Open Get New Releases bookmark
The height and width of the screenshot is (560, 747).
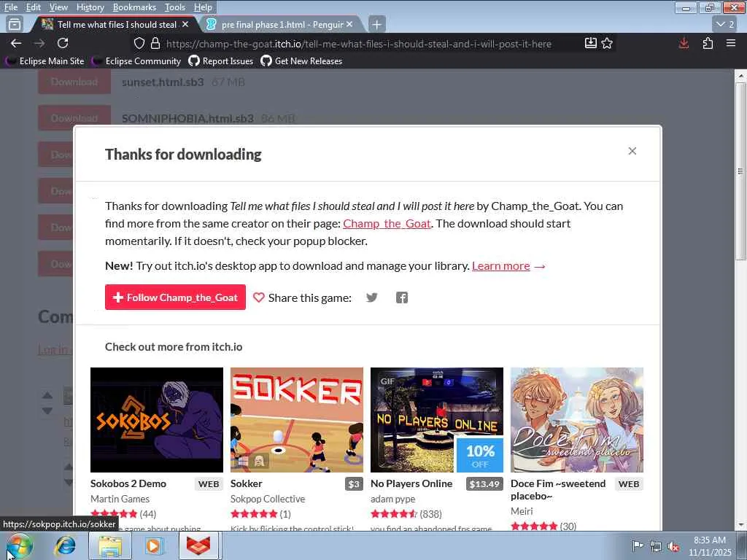(x=301, y=61)
